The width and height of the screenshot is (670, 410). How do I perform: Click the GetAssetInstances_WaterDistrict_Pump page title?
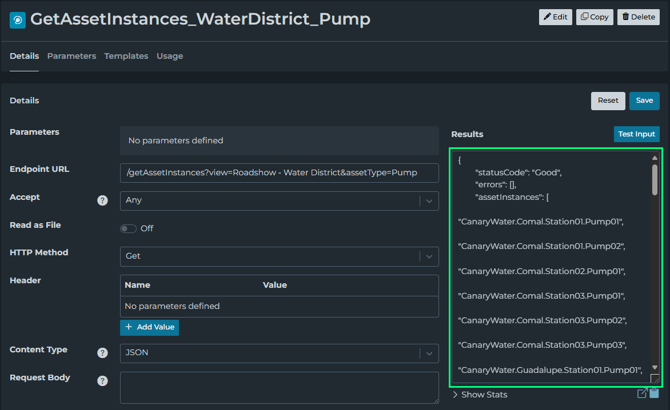click(x=200, y=19)
